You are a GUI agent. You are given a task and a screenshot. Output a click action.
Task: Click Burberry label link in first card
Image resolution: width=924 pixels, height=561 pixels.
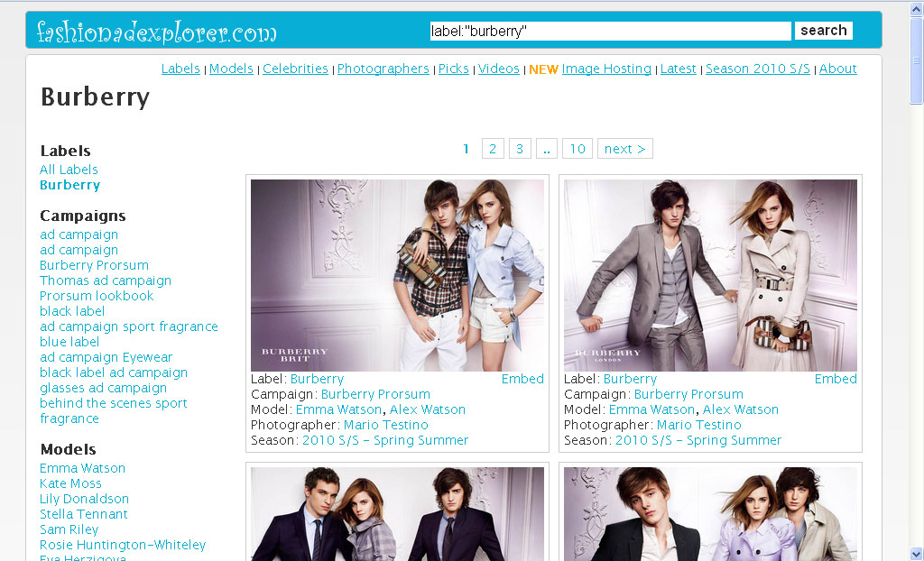(x=317, y=379)
